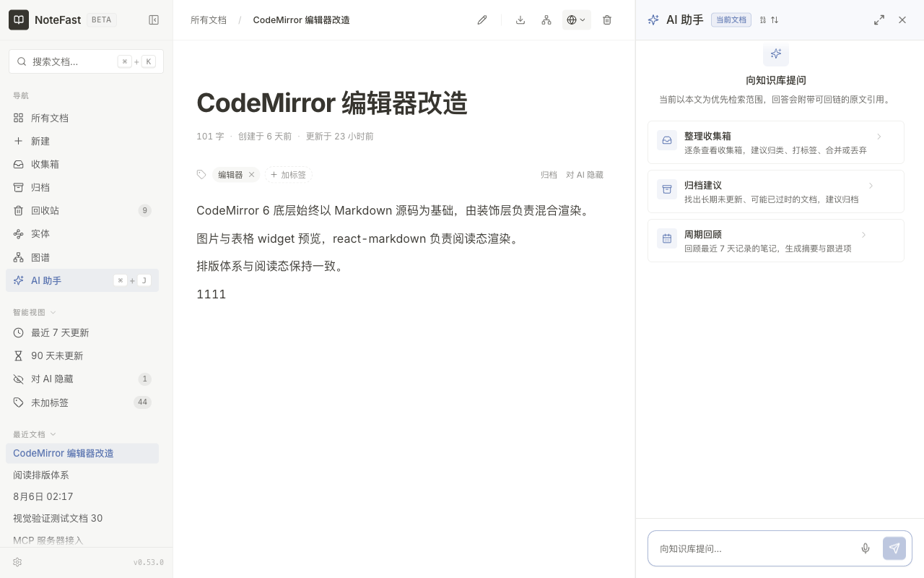Open the 最近 7 天更新 smart view

tap(82, 332)
